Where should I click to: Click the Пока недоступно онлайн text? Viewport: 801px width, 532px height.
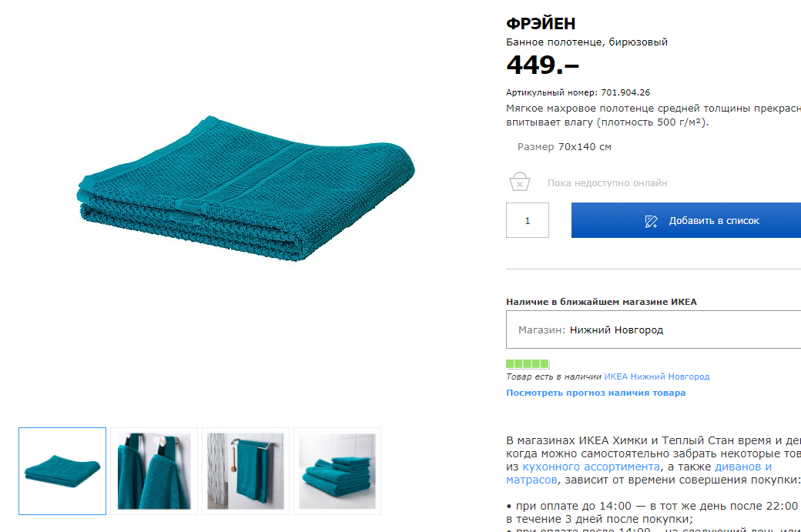coord(608,182)
